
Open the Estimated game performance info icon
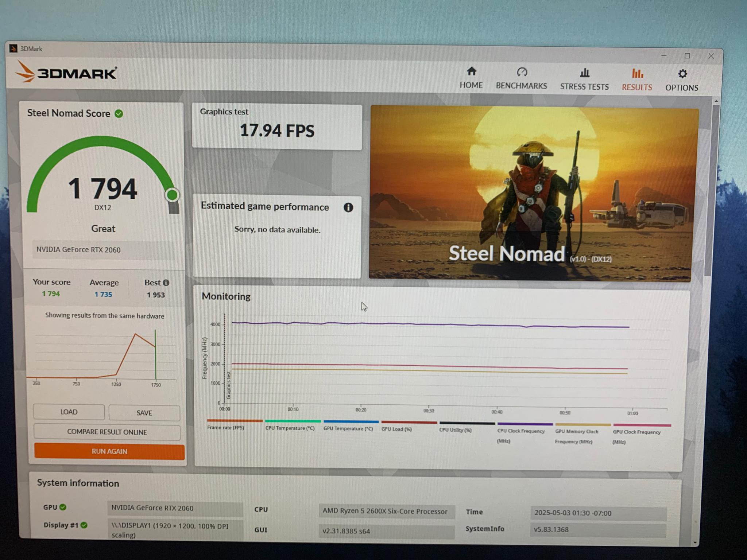point(348,207)
